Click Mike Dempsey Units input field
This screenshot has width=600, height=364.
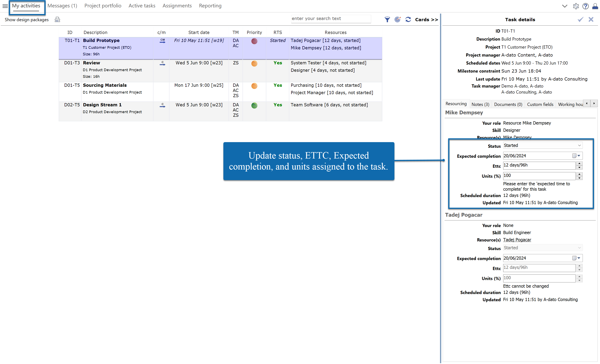tap(539, 176)
